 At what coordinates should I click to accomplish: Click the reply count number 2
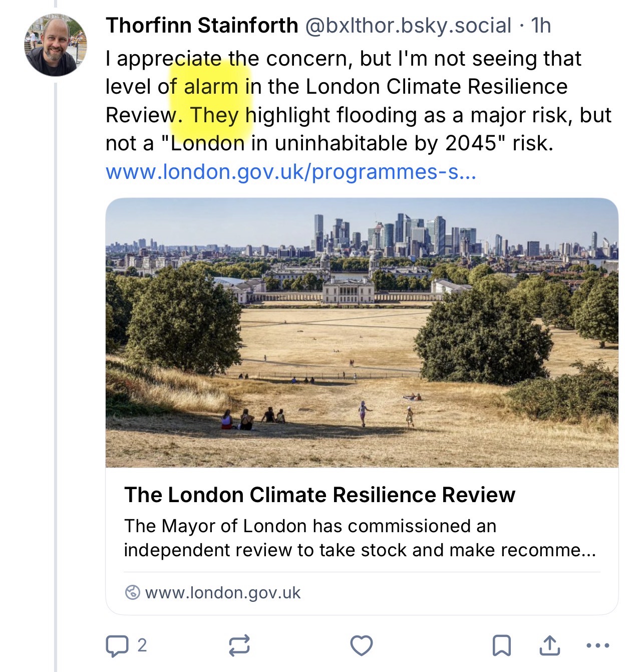tap(142, 645)
